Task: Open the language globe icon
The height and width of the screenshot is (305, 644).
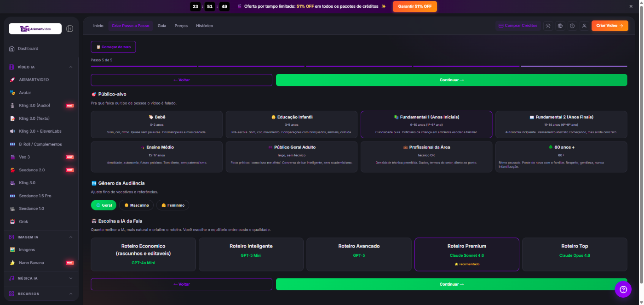Action: pos(560,26)
